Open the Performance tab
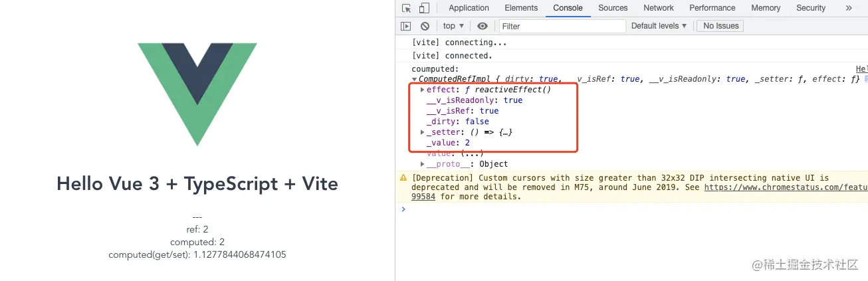Image resolution: width=868 pixels, height=281 pixels. 712,8
